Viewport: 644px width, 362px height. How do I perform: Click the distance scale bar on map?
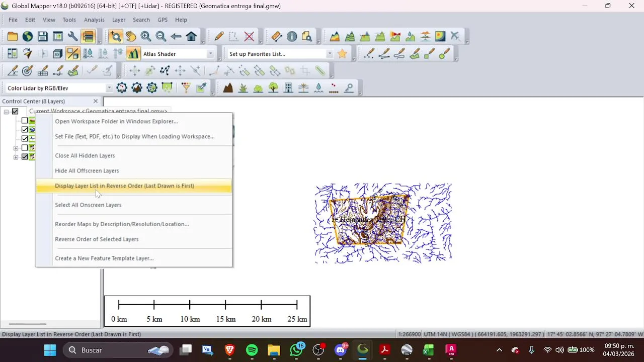tap(207, 311)
